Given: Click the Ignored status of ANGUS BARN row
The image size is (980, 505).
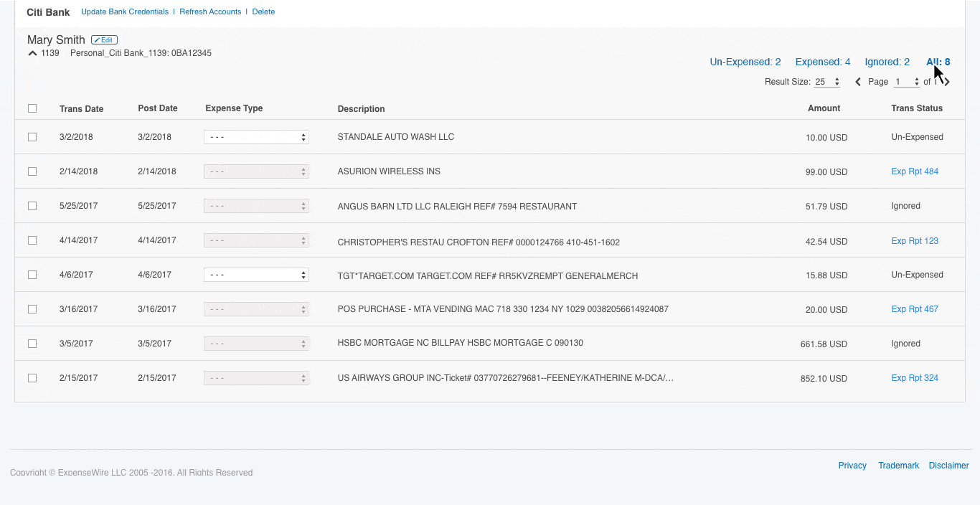Looking at the screenshot, I should click(905, 206).
